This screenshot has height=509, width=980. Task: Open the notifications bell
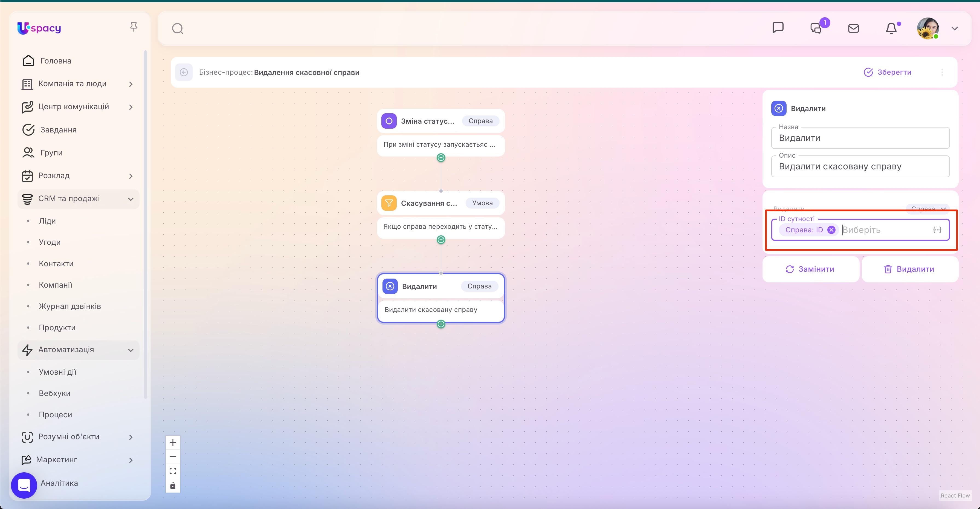pos(891,28)
